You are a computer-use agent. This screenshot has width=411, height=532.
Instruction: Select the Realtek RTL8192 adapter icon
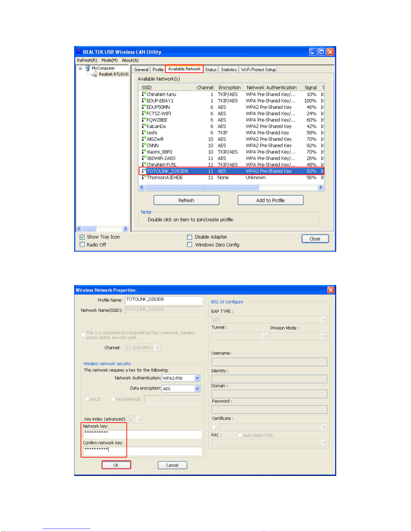coord(95,74)
